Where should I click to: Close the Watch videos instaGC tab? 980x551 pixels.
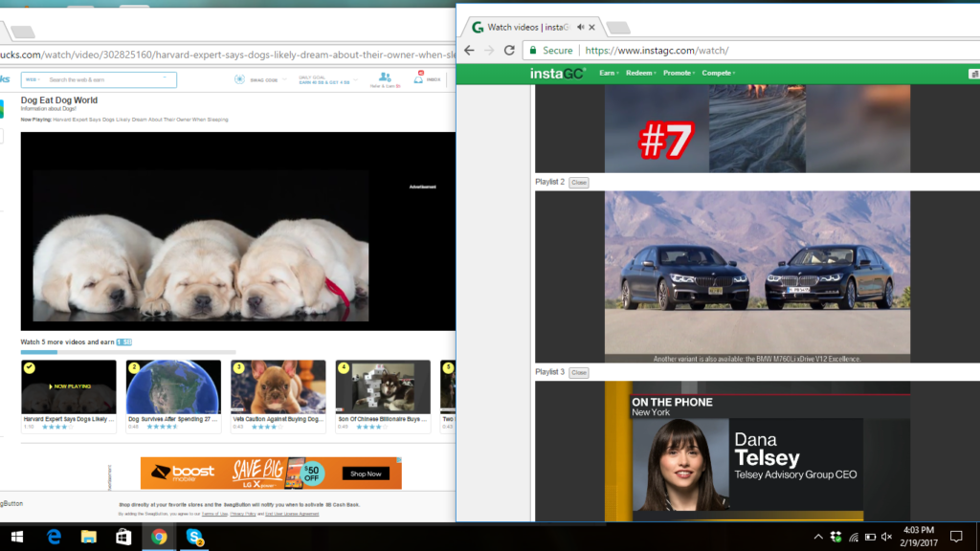[591, 27]
